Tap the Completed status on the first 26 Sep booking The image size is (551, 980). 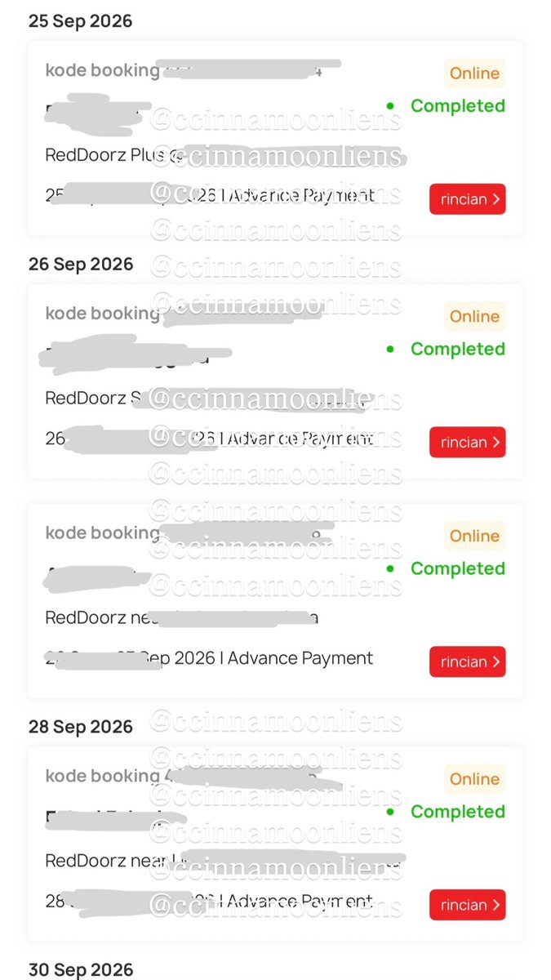pyautogui.click(x=457, y=350)
